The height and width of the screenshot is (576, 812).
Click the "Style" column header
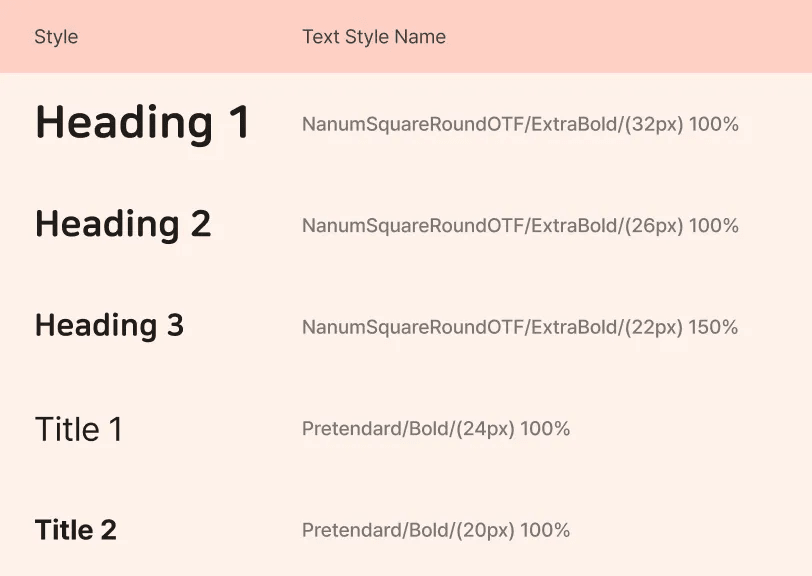click(56, 37)
